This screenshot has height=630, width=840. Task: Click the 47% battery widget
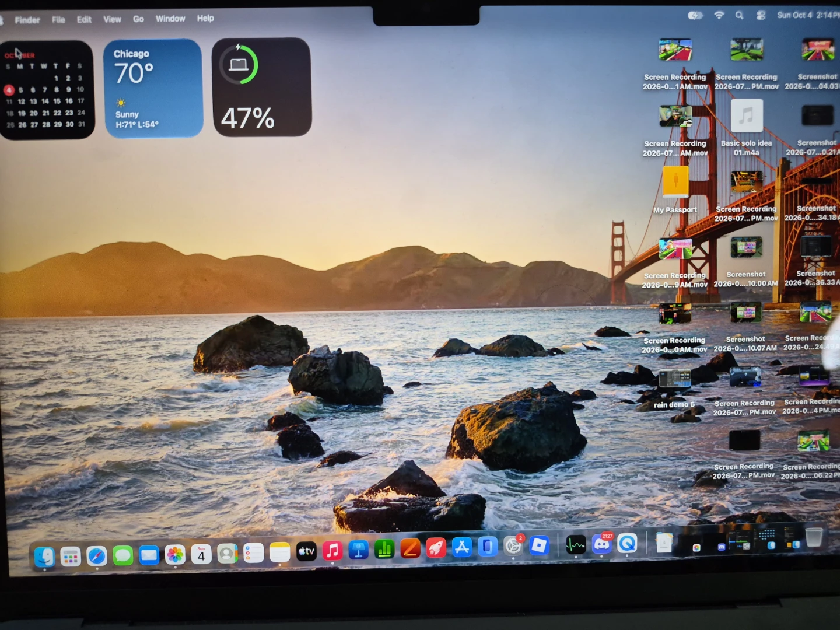[261, 87]
